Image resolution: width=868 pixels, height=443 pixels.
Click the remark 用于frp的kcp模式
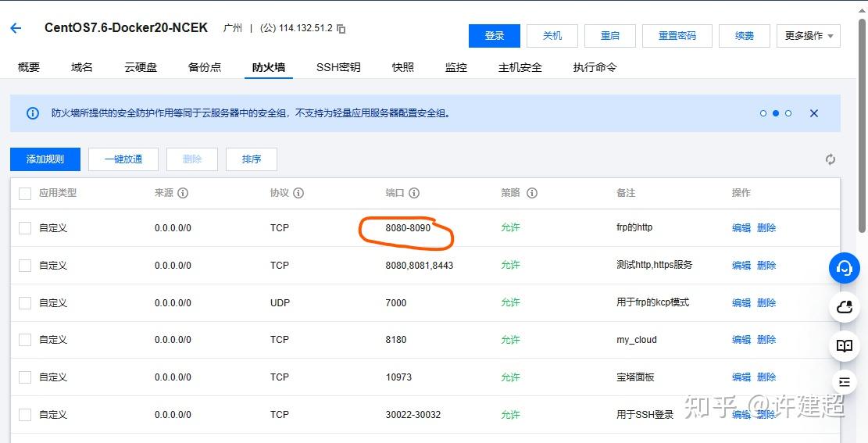(x=652, y=302)
